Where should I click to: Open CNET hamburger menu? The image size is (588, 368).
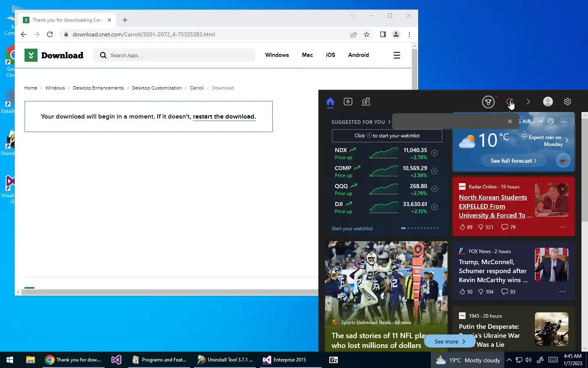(396, 55)
